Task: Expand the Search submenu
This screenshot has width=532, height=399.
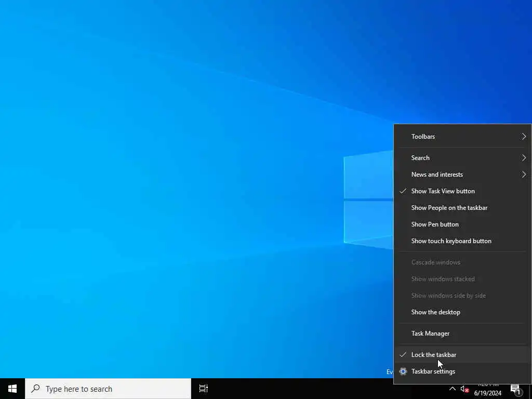Action: click(462, 158)
